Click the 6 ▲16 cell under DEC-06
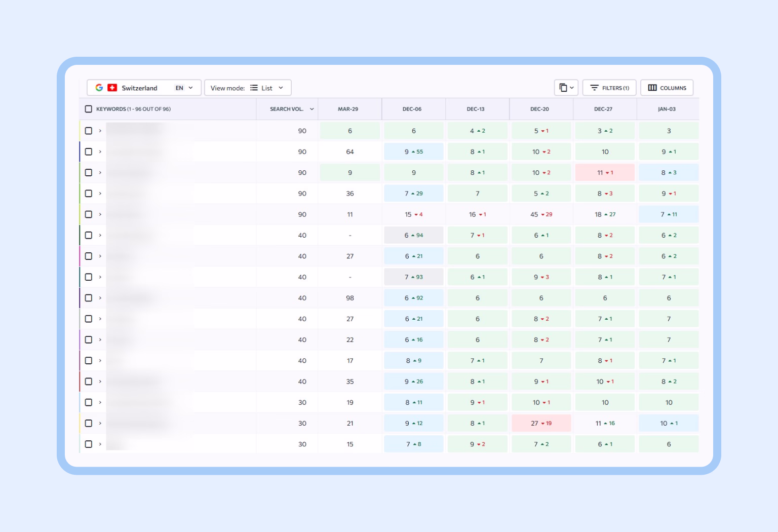This screenshot has height=532, width=778. tap(414, 339)
